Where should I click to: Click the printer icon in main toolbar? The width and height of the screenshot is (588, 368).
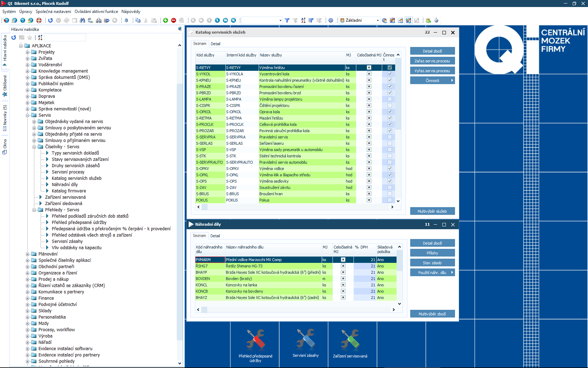(x=99, y=20)
